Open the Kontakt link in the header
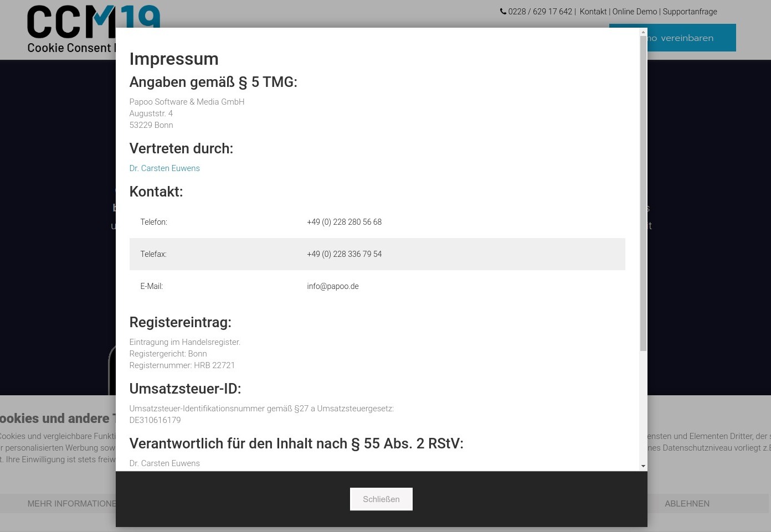 (593, 12)
